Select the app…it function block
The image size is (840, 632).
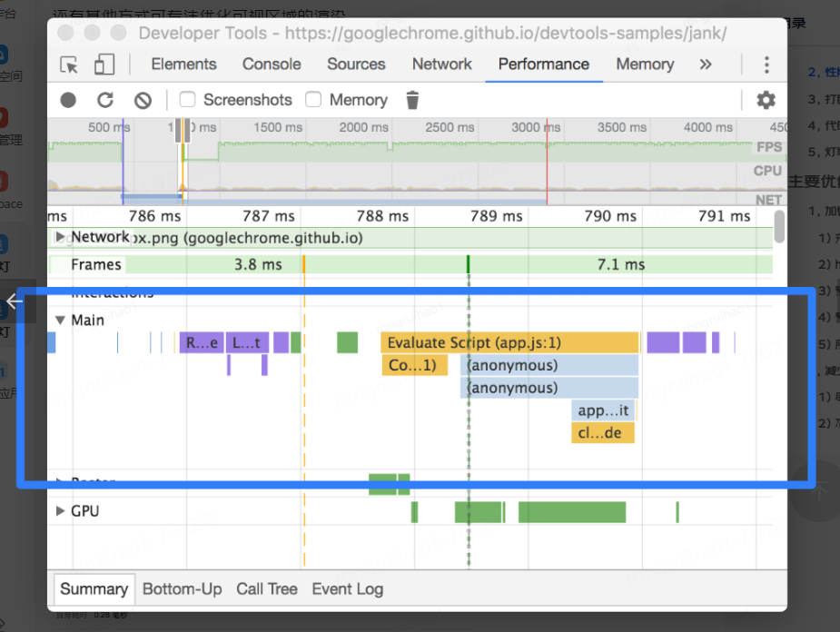tap(603, 410)
